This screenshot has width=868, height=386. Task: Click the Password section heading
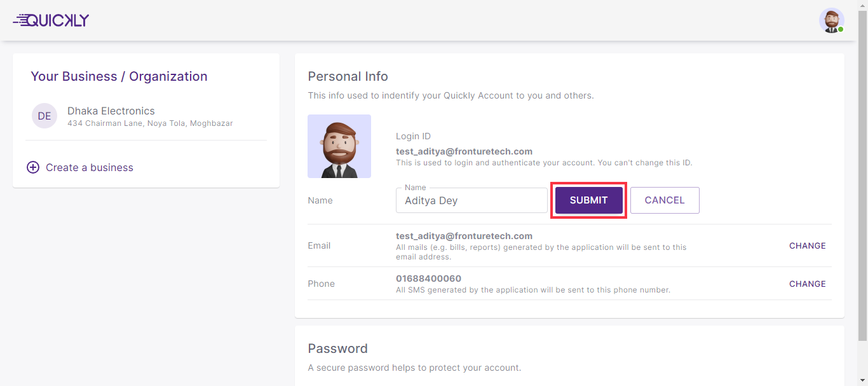click(x=337, y=348)
